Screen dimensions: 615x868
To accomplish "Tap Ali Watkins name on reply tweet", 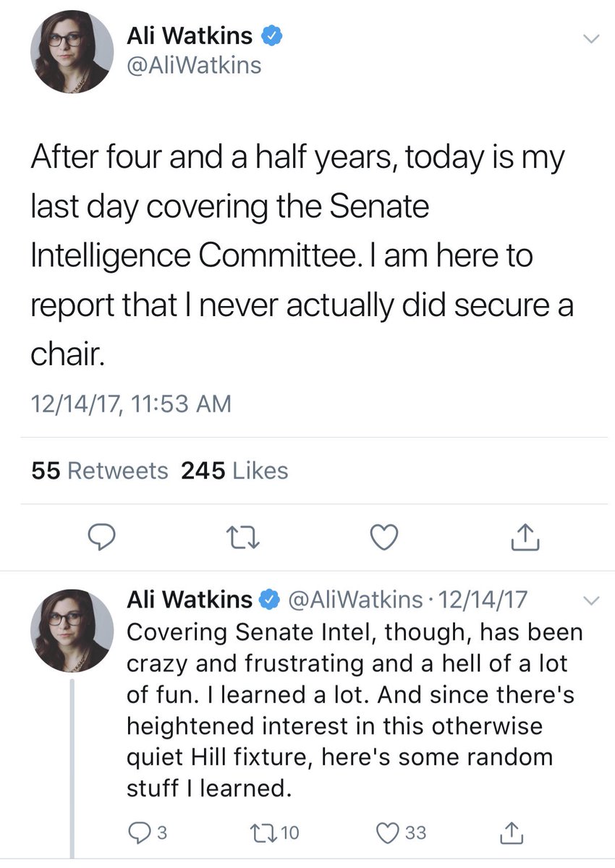I will [190, 599].
